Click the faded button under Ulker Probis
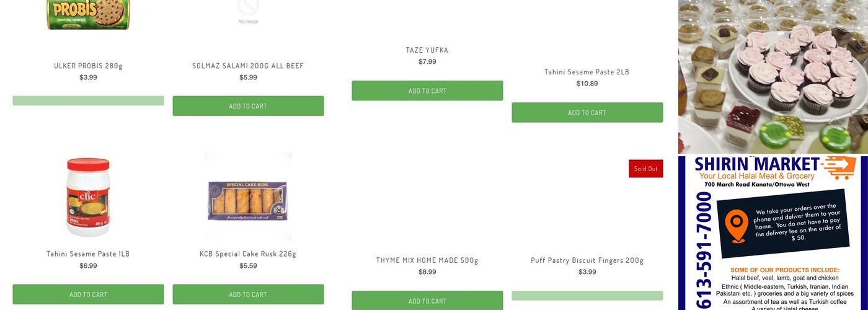 point(88,100)
